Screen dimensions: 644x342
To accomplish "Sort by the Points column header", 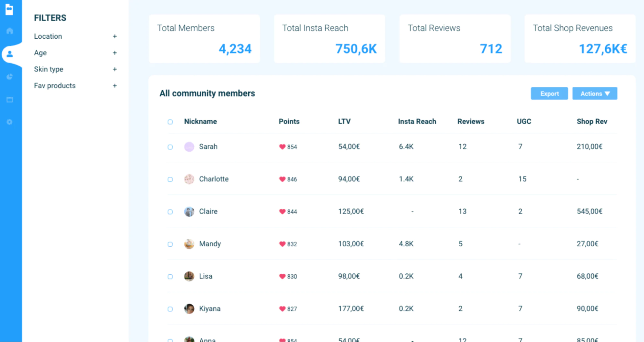I will pyautogui.click(x=289, y=122).
